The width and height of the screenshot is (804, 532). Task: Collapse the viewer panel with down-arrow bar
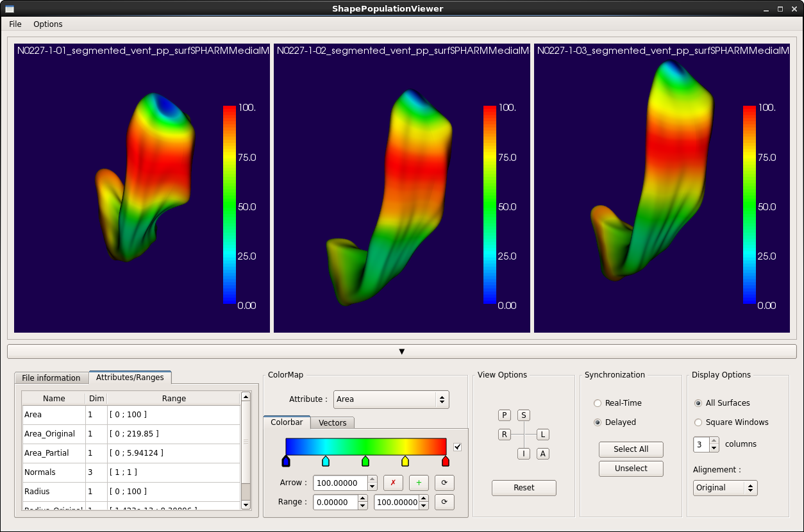point(402,351)
